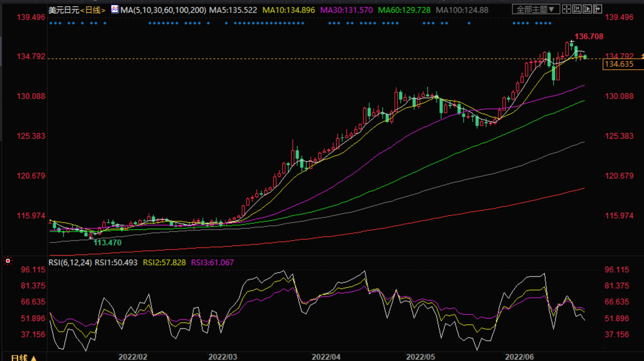Image resolution: width=644 pixels, height=361 pixels.
Task: Select the MA5 legend value
Action: click(x=233, y=10)
